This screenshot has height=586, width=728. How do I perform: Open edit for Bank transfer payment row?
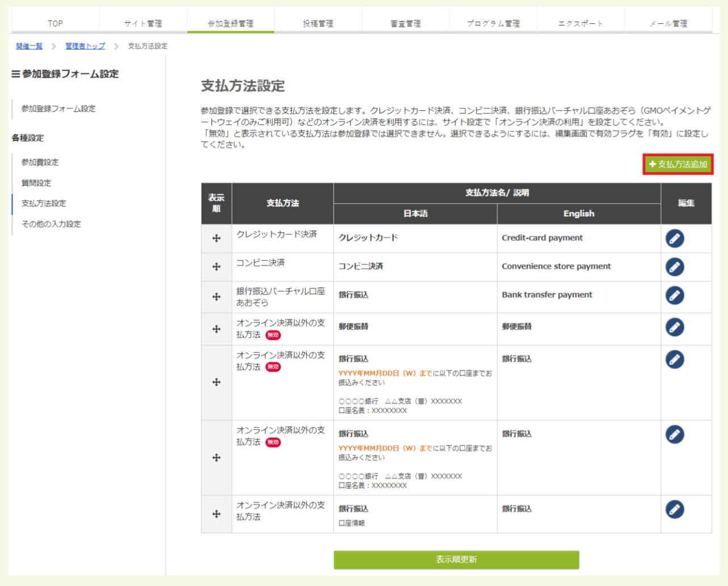[675, 295]
